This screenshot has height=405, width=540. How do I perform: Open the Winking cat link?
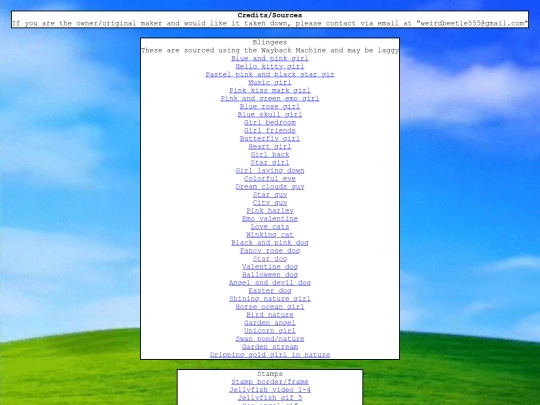pyautogui.click(x=270, y=234)
